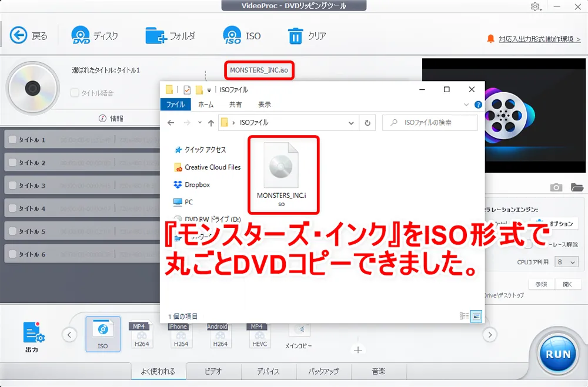Viewport: 588px width, 387px height.
Task: Refresh the ISOファイル Explorer folder
Action: [367, 123]
